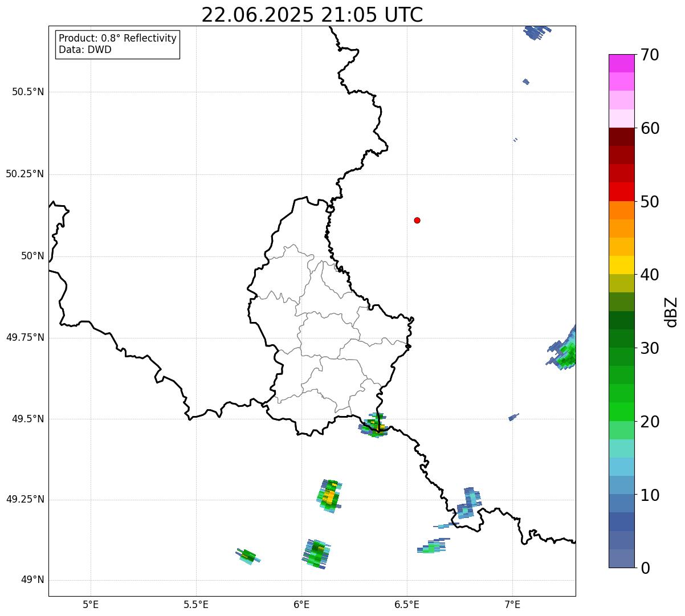Viewport: 685px width, 616px height.
Task: Click the 6°E longitude label
Action: pyautogui.click(x=301, y=604)
